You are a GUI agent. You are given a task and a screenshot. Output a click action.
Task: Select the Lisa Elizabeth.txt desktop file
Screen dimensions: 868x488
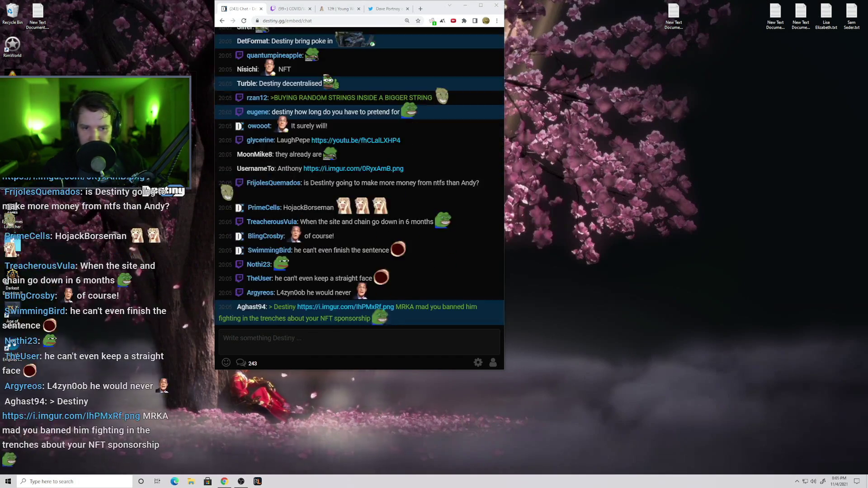[826, 17]
